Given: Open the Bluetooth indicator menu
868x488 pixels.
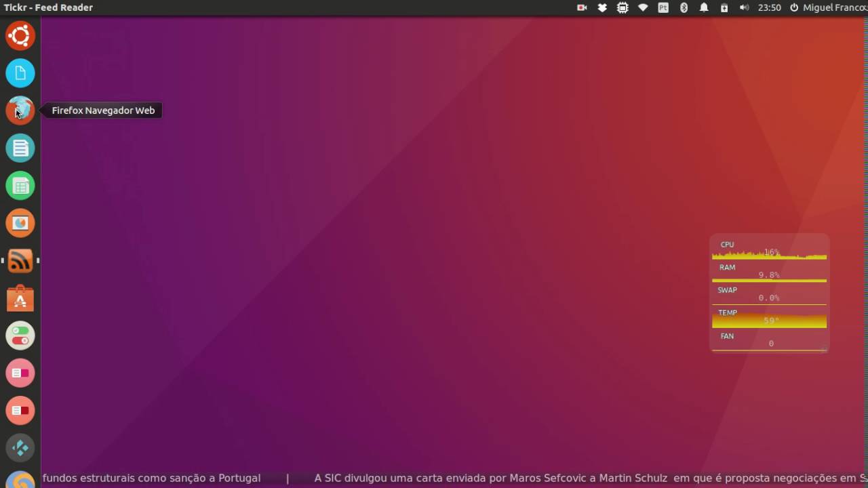Looking at the screenshot, I should [684, 7].
